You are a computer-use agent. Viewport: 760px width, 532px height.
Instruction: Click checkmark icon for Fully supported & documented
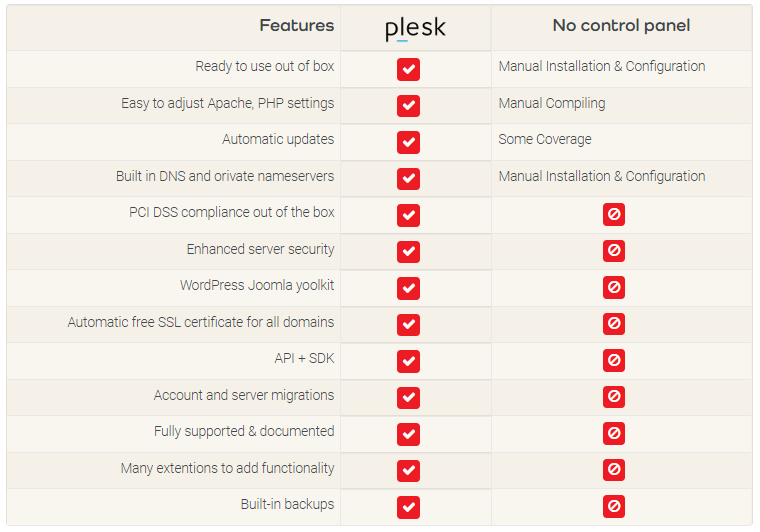408,434
